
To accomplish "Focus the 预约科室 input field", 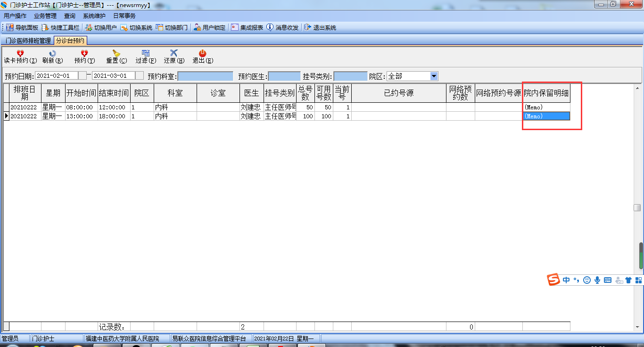I will tap(206, 76).
